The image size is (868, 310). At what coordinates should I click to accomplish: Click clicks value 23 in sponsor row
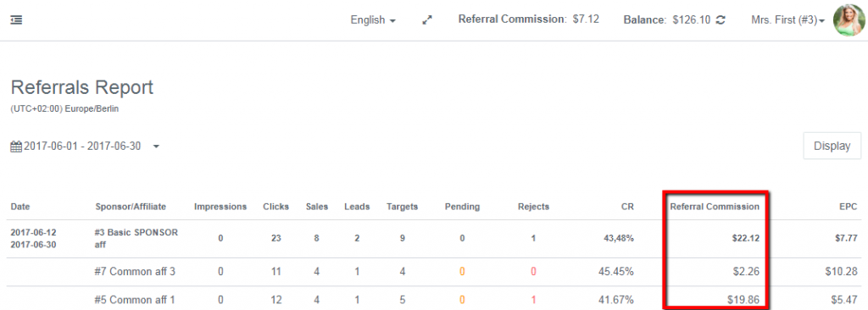click(x=275, y=239)
